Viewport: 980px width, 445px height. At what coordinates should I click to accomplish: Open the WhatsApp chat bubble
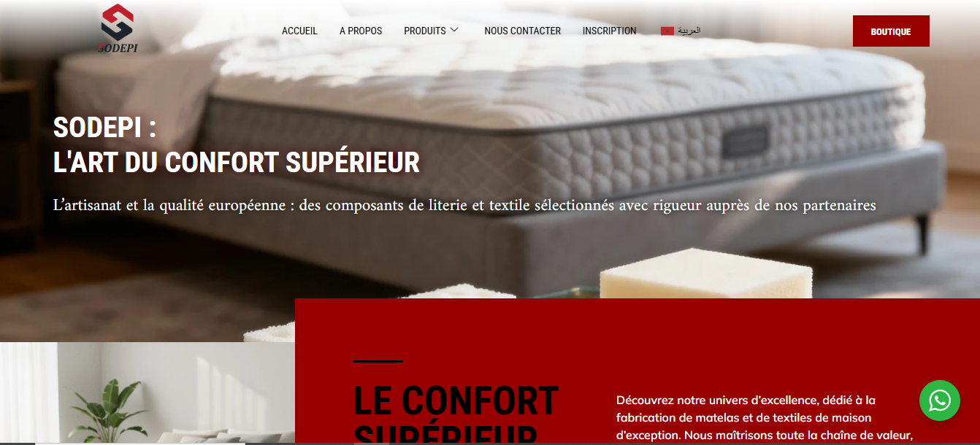940,400
